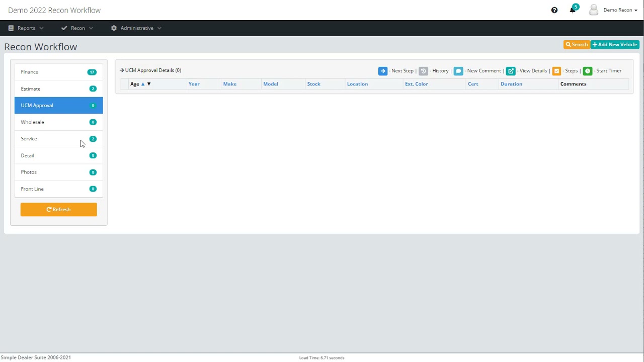The width and height of the screenshot is (644, 362).
Task: Select the Service workflow step
Action: 59,139
